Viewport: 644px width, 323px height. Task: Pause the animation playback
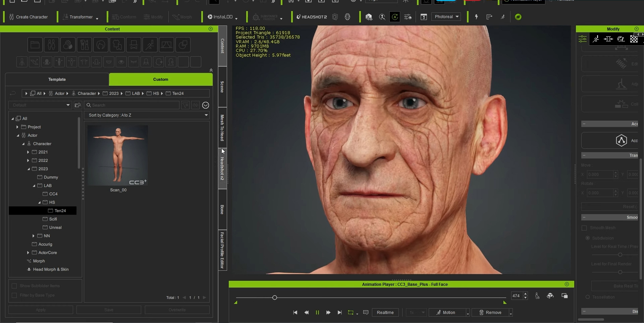click(x=318, y=312)
